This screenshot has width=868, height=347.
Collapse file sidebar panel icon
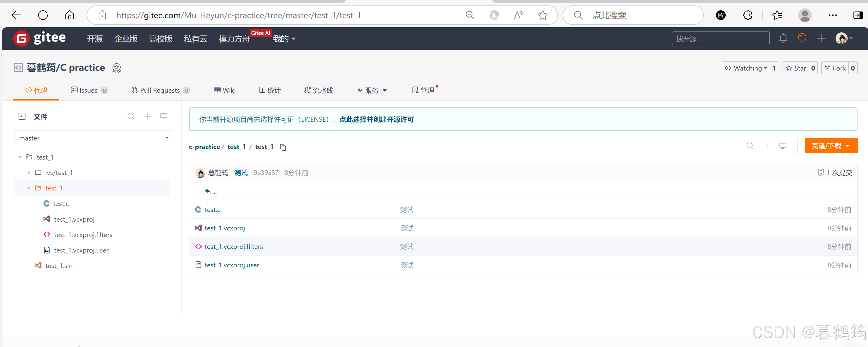point(22,116)
